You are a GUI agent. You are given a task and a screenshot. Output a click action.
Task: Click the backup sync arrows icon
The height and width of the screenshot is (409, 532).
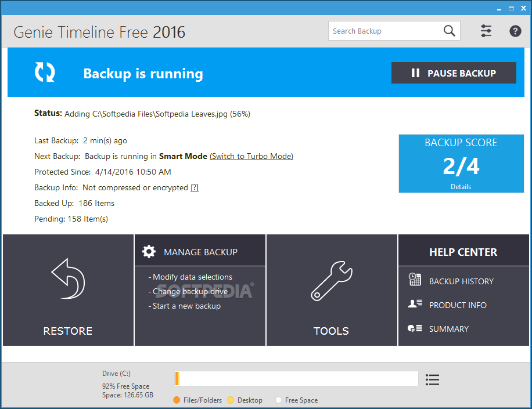click(45, 72)
